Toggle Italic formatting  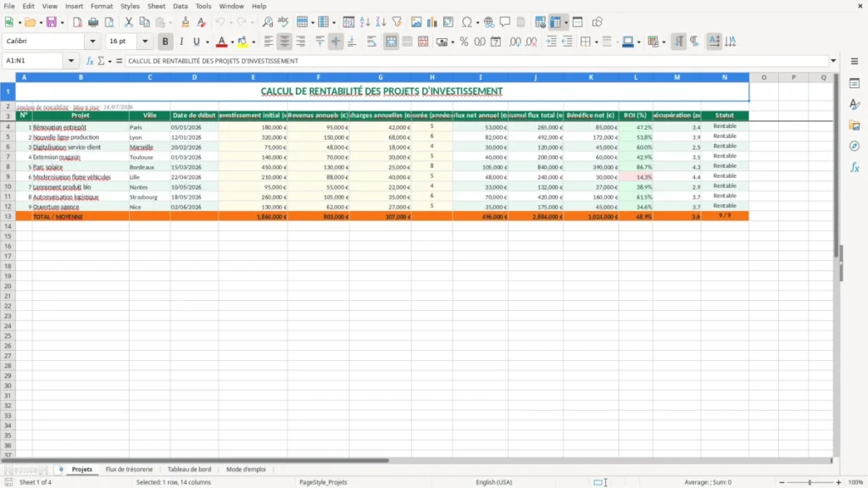pos(181,42)
